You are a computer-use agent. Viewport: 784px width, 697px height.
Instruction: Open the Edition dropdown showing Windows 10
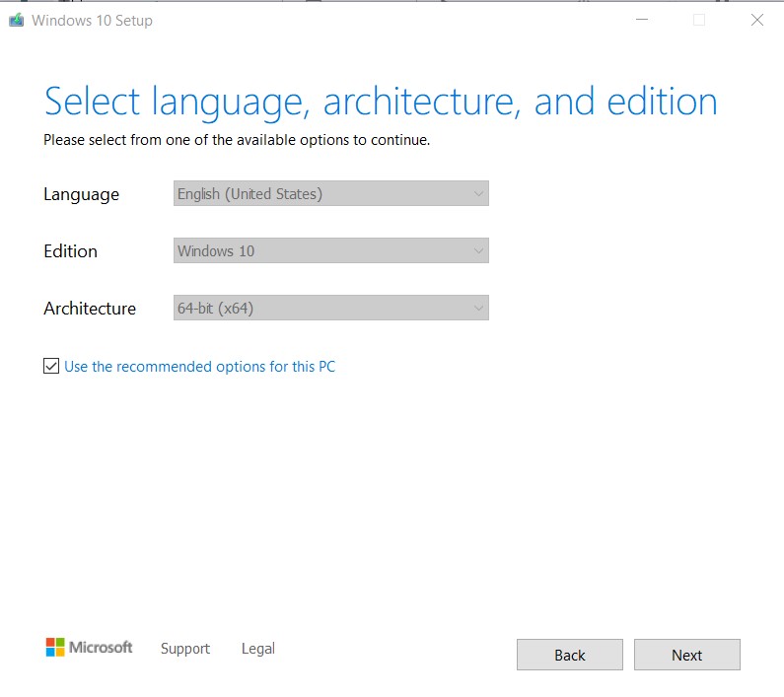pos(330,251)
